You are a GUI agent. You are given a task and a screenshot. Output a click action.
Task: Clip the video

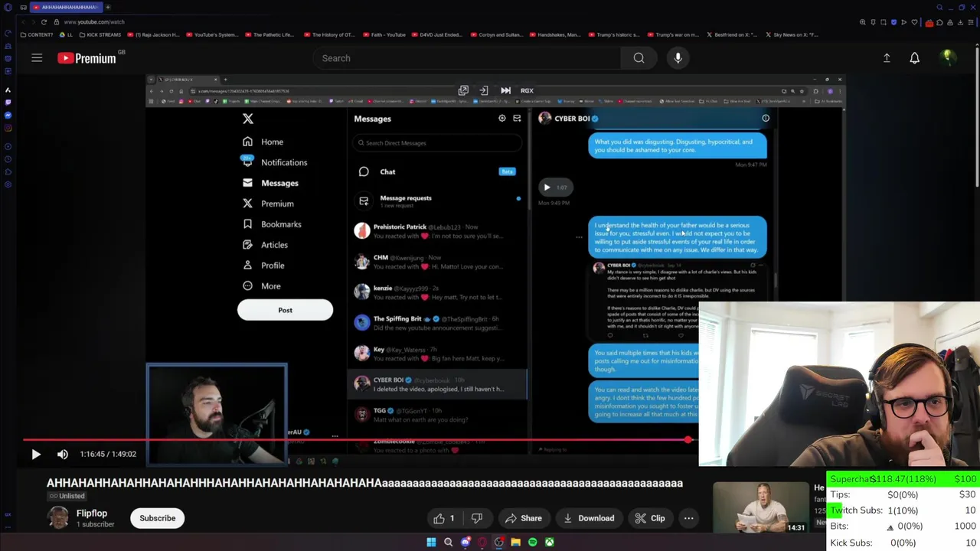[650, 518]
